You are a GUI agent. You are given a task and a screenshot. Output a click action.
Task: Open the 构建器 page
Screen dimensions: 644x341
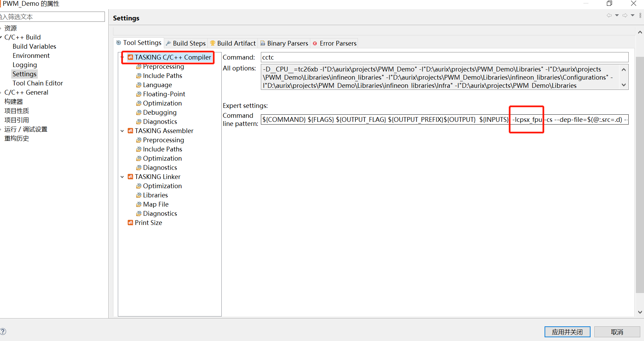click(x=14, y=101)
